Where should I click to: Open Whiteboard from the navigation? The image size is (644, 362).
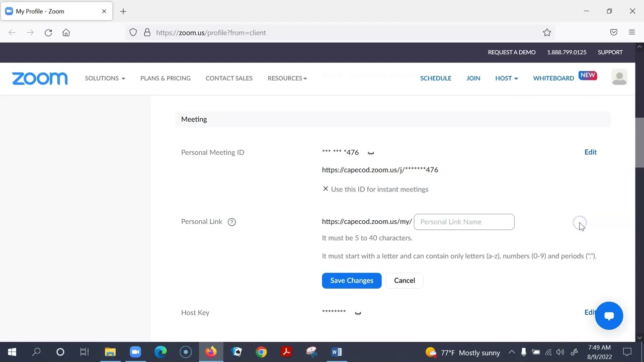click(553, 78)
